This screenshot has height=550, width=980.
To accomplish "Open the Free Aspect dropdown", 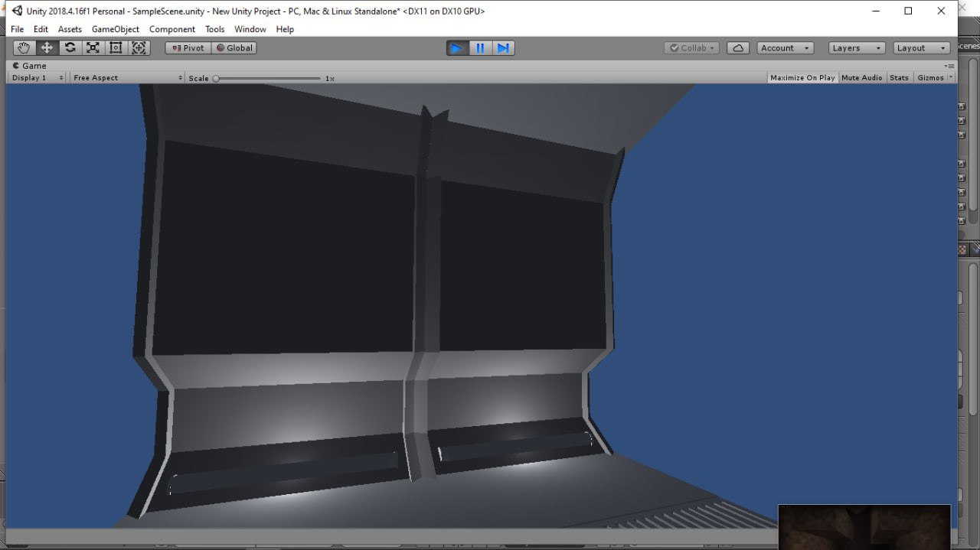I will (127, 77).
